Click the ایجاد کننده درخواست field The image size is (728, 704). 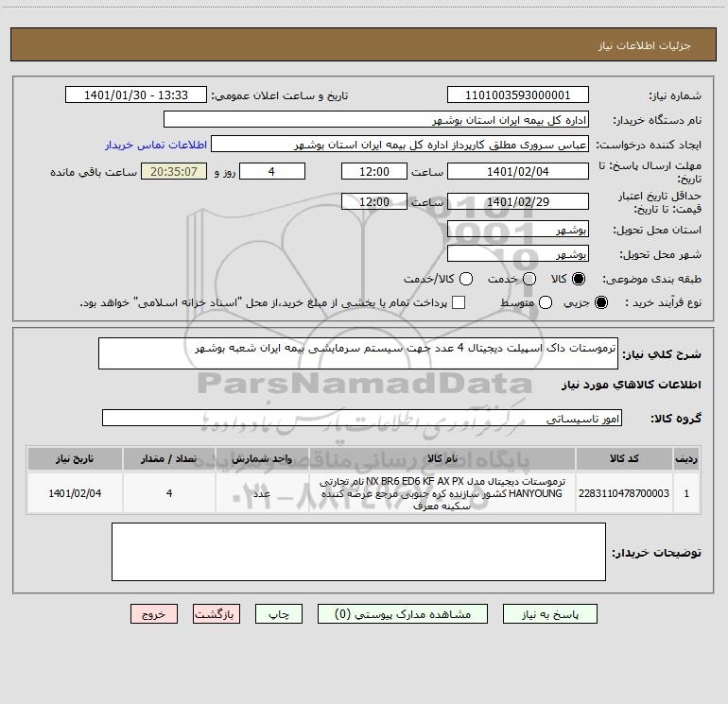(x=400, y=145)
